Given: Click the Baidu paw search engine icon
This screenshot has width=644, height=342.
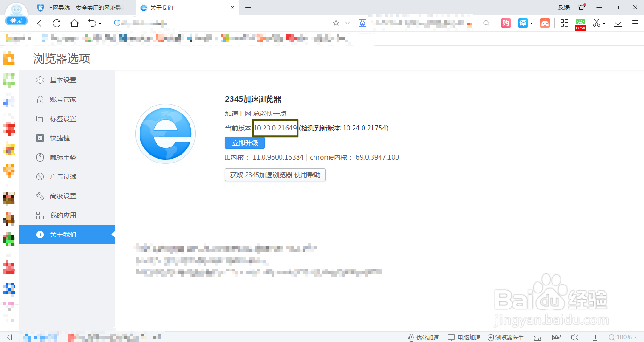Looking at the screenshot, I should tap(363, 23).
